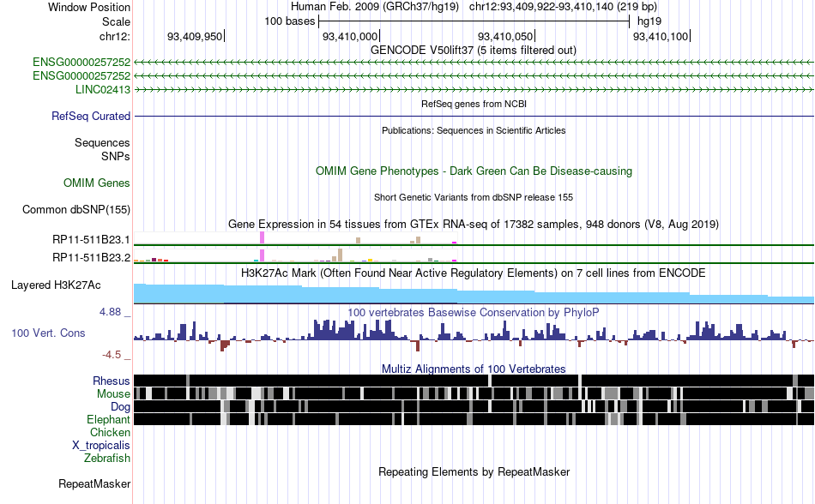The image size is (815, 504).
Task: Click the Rhesus black alignment bar
Action: (x=474, y=381)
